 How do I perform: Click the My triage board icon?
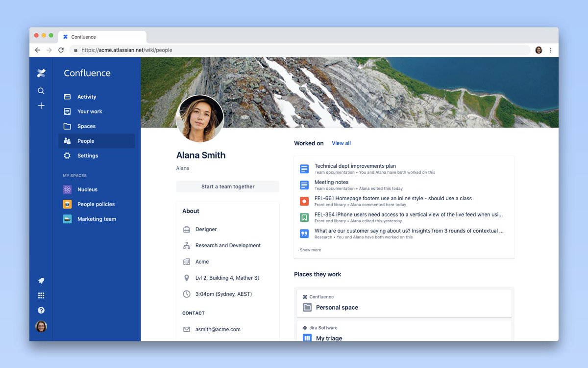click(x=307, y=338)
